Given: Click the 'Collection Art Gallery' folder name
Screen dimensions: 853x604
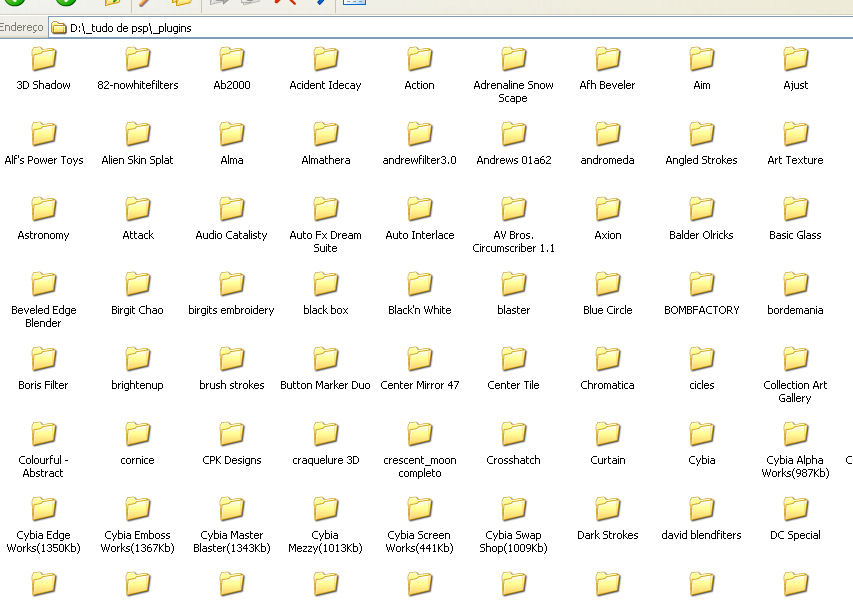Looking at the screenshot, I should tap(795, 392).
